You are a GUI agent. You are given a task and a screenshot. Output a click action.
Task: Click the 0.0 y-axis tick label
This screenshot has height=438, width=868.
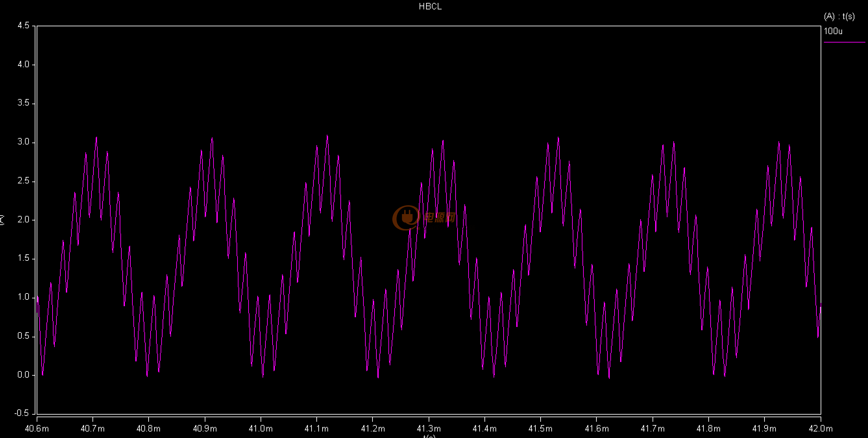pos(24,375)
